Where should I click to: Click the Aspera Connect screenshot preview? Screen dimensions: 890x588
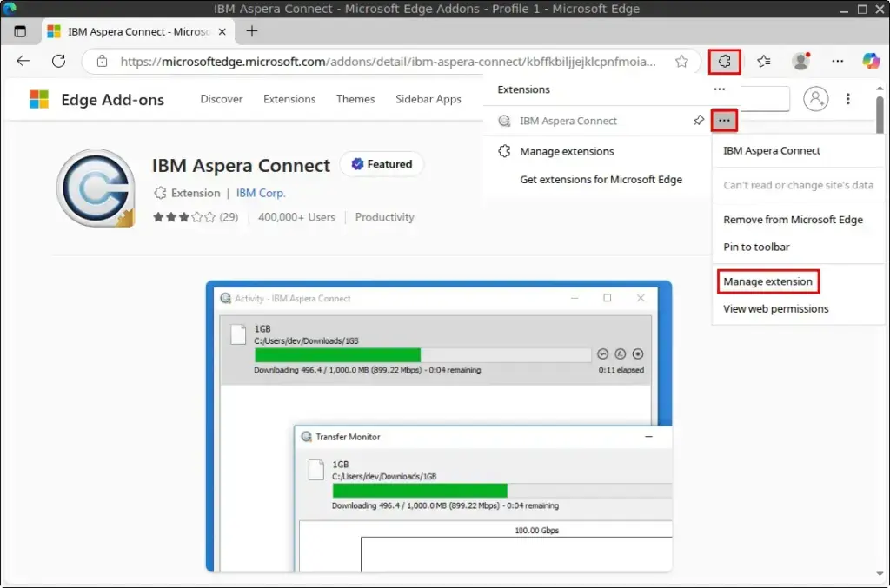[x=439, y=426]
